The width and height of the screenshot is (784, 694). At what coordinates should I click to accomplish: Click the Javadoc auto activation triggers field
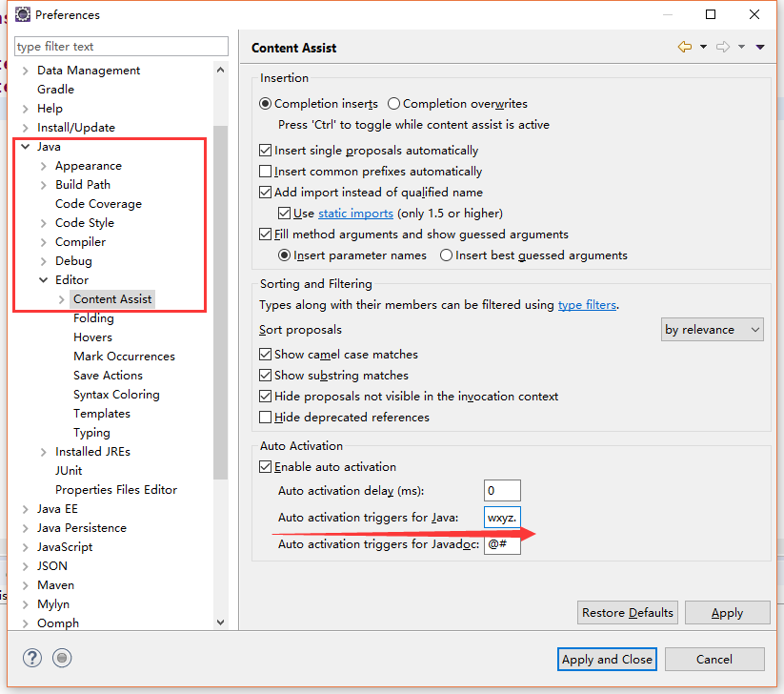pos(502,544)
